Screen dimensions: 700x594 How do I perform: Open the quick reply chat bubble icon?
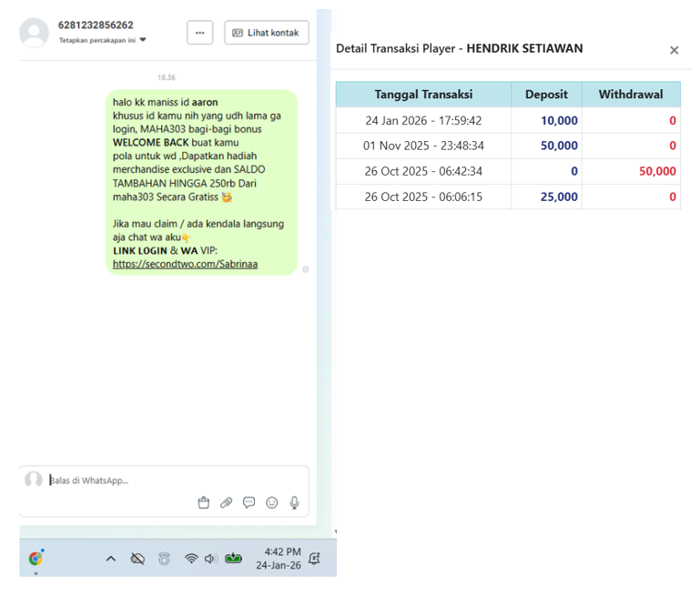click(249, 503)
